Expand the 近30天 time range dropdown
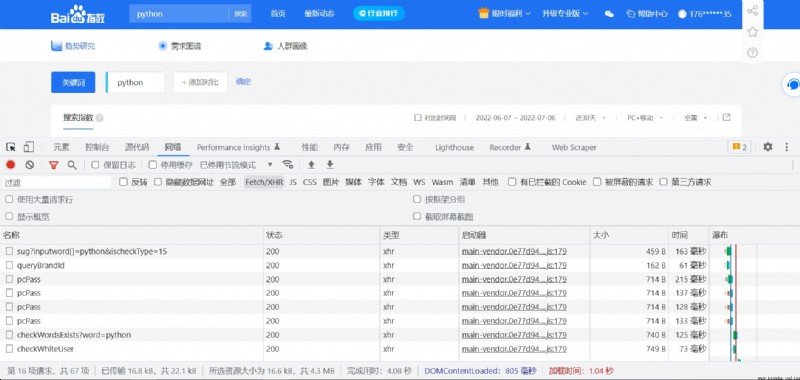This screenshot has width=800, height=380. [x=590, y=118]
